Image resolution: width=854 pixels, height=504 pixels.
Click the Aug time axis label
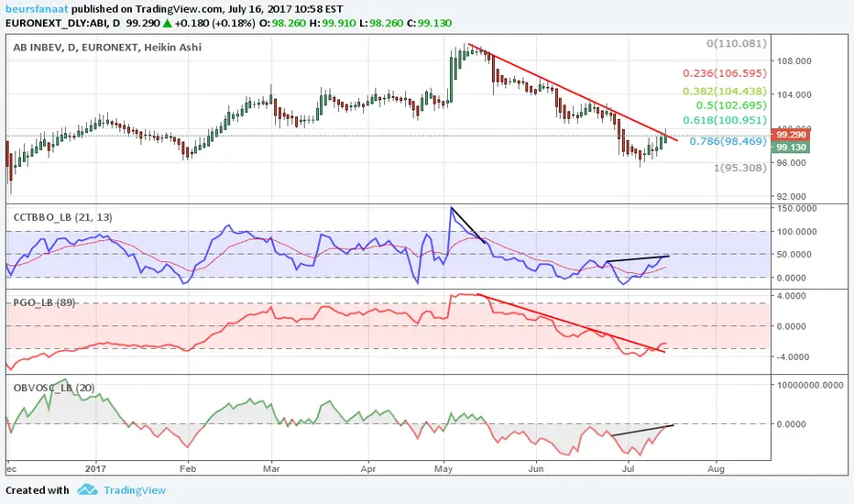coord(717,468)
